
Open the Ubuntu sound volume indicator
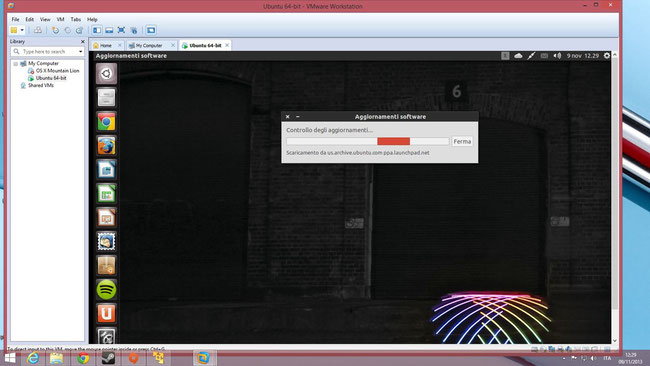557,56
